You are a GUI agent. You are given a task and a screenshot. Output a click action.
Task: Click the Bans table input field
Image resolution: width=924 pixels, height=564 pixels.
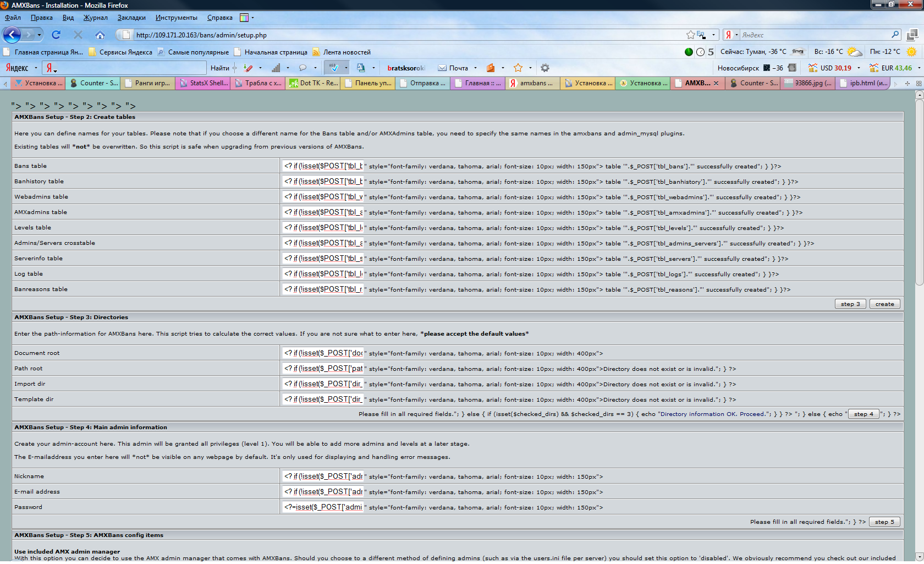pyautogui.click(x=323, y=166)
